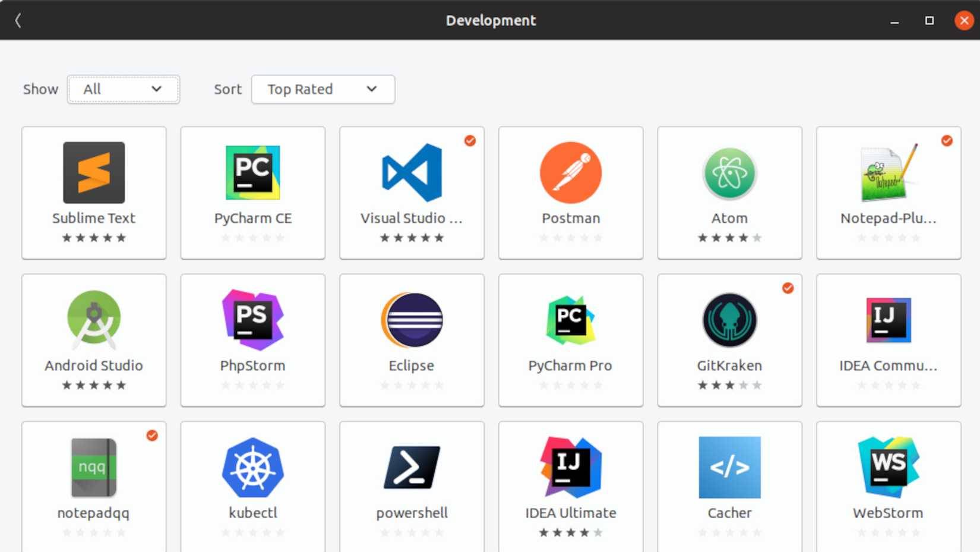
Task: Expand the Show All combo box
Action: click(x=123, y=89)
